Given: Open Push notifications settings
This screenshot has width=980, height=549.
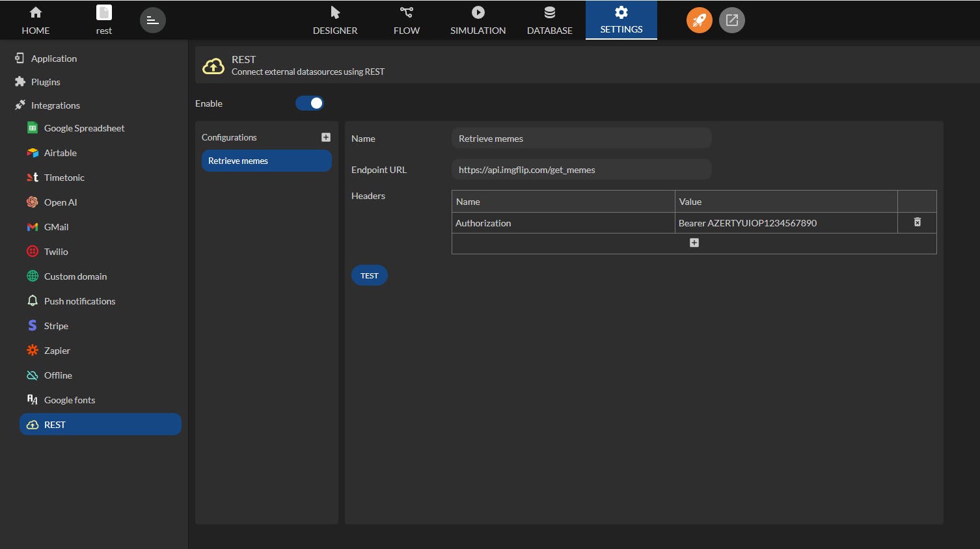Looking at the screenshot, I should click(x=101, y=301).
